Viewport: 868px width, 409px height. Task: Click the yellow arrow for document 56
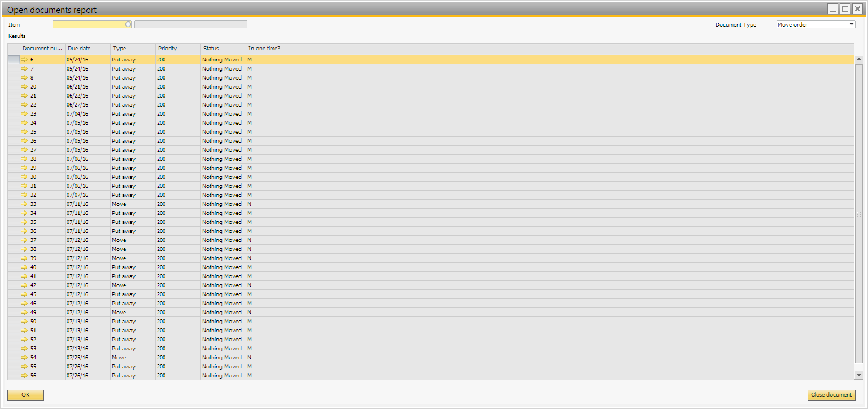click(x=24, y=376)
